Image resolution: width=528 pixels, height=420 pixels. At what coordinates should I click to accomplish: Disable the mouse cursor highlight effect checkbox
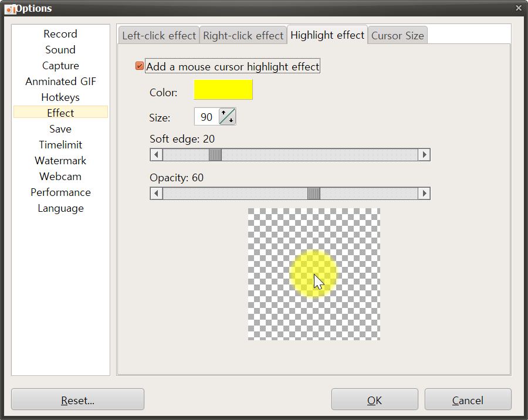(x=139, y=66)
